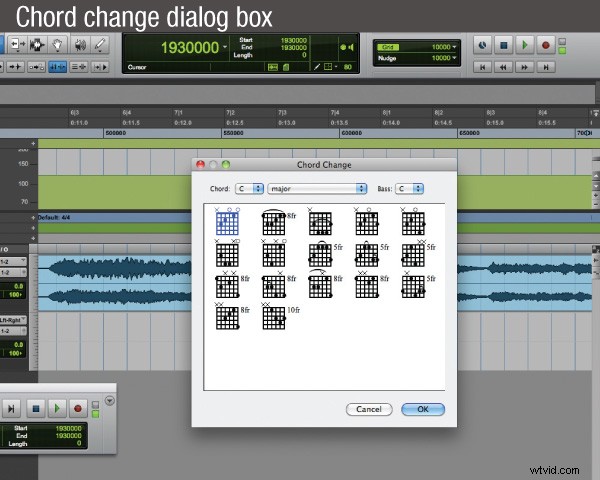Click the 600000 samples ruler marker
Screen dimensions: 600x480
pos(351,133)
